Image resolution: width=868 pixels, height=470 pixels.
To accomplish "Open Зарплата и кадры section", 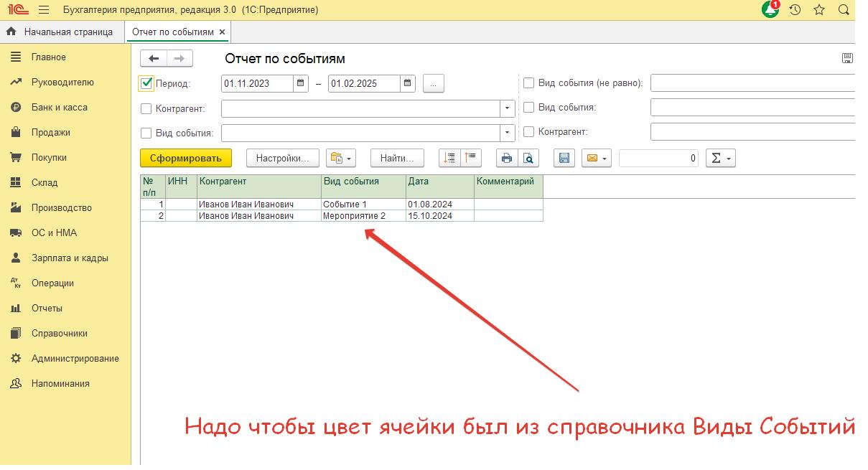I will (x=70, y=258).
